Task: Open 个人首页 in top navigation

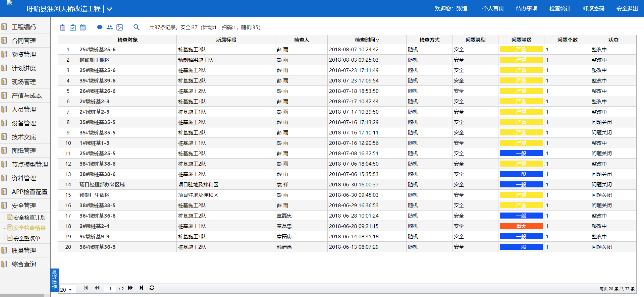Action: pyautogui.click(x=493, y=8)
